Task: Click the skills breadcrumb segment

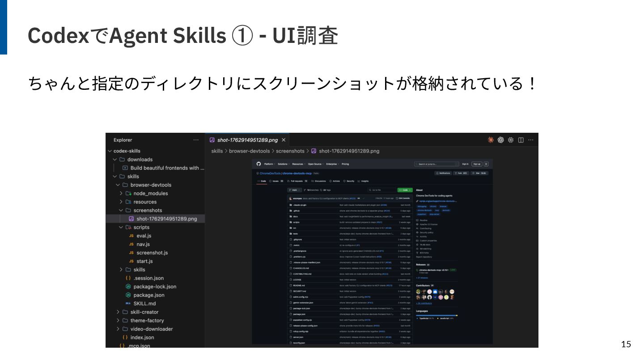Action: point(217,151)
